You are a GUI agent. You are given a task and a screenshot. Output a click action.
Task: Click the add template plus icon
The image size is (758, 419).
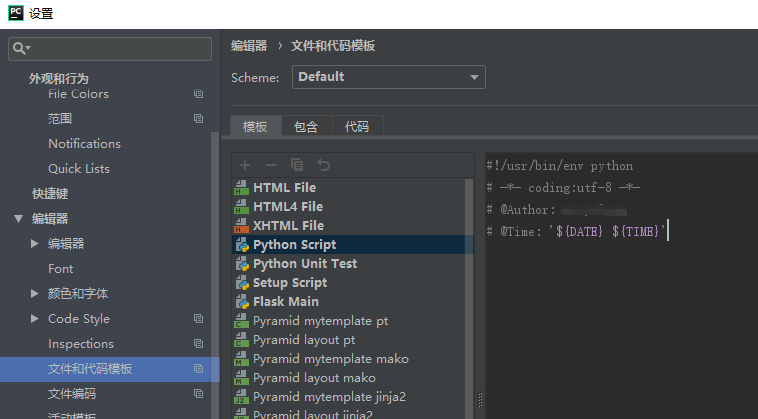click(x=245, y=165)
